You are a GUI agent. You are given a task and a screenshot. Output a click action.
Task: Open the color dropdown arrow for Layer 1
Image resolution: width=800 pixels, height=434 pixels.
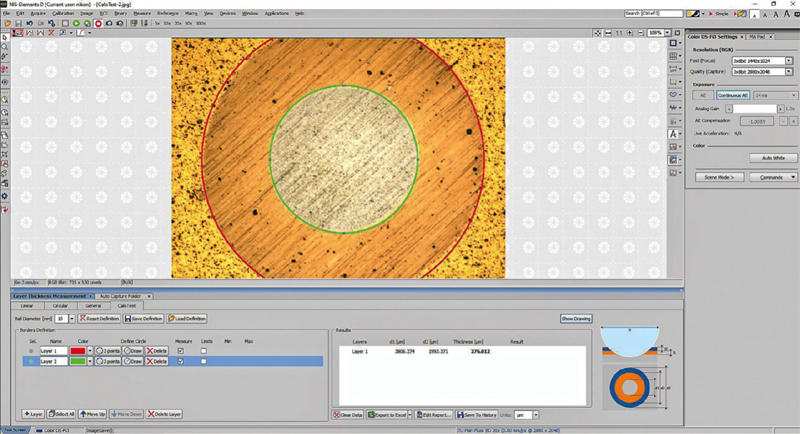[90, 351]
